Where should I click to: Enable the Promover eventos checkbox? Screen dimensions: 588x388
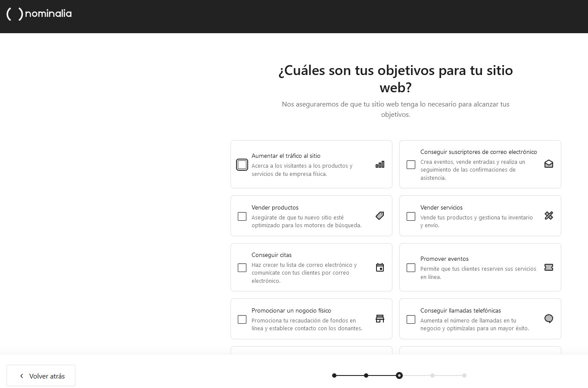tap(411, 268)
